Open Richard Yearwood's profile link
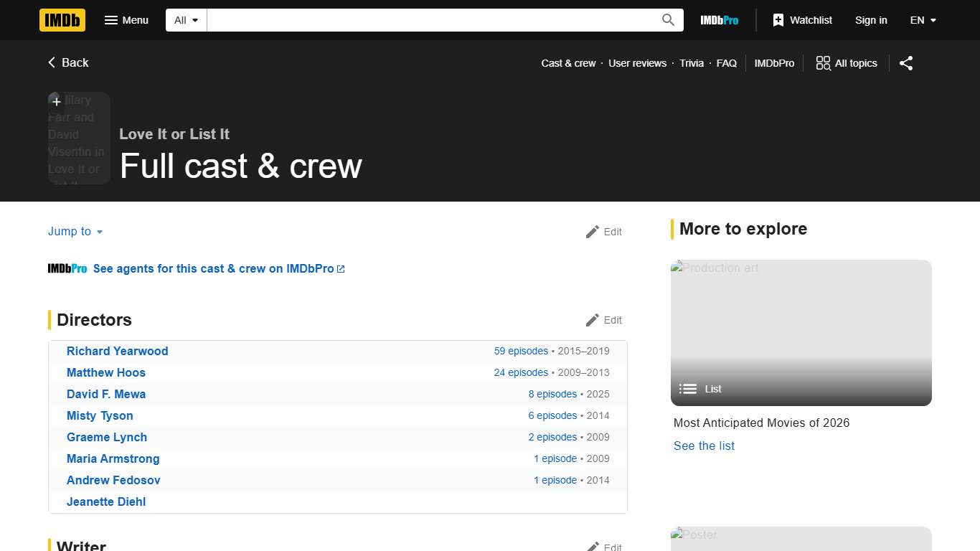Screen dimensions: 980x551 [x=117, y=351]
